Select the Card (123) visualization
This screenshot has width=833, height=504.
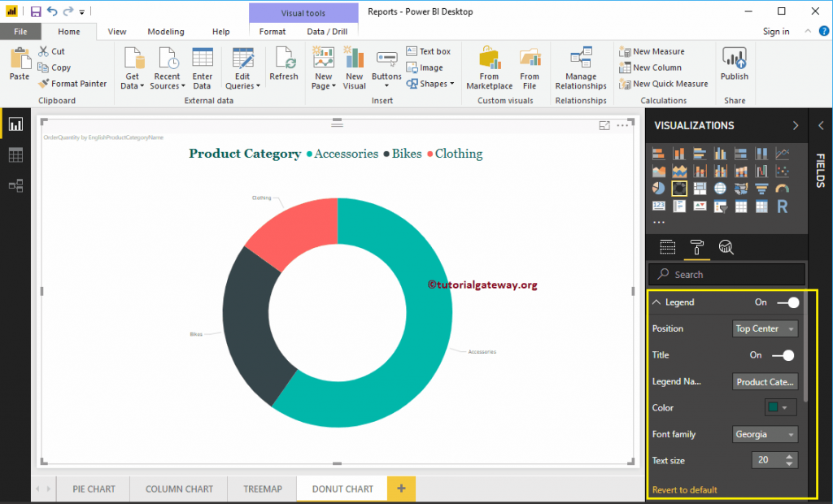coord(658,206)
